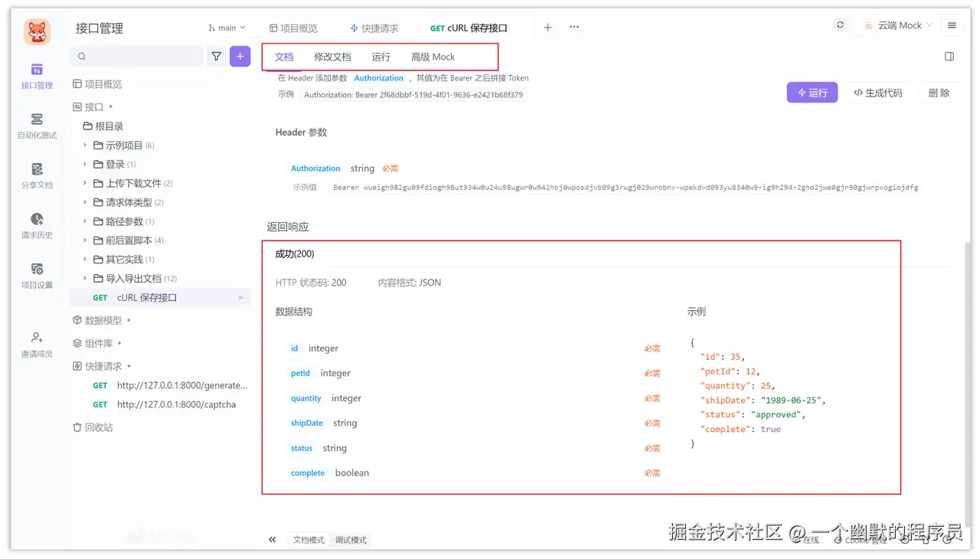Viewport: 980px width, 559px height.
Task: Click the 回收站 trash icon
Action: pos(77,427)
